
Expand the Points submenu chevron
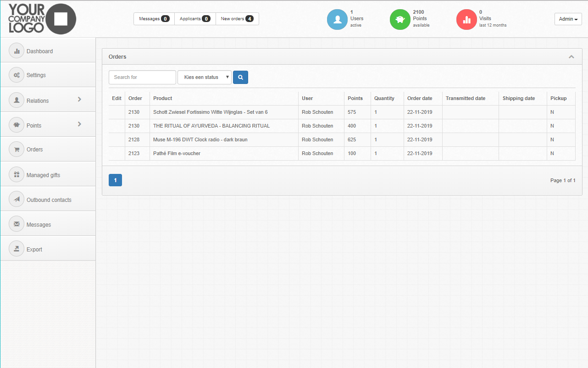pos(79,124)
